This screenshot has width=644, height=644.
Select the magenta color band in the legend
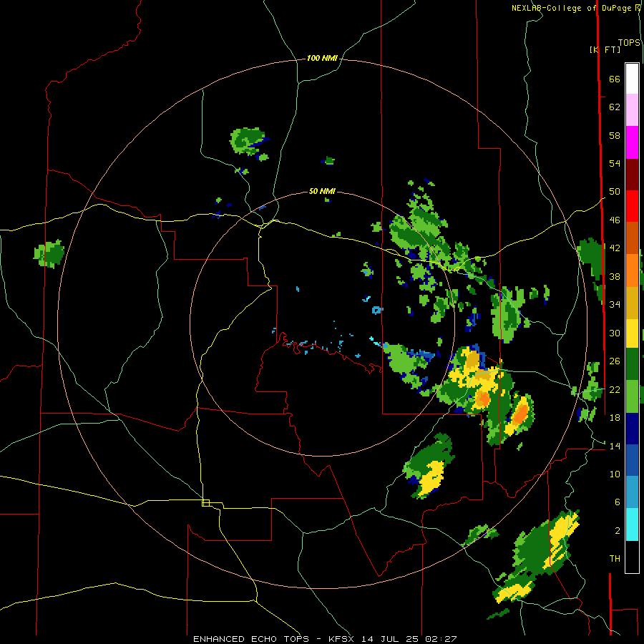(x=632, y=142)
